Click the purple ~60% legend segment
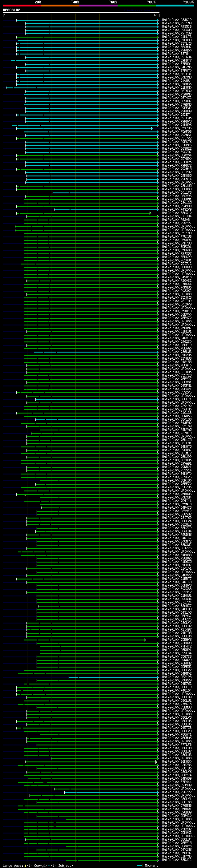Viewport: 197px width, 868px height. [98, 6]
